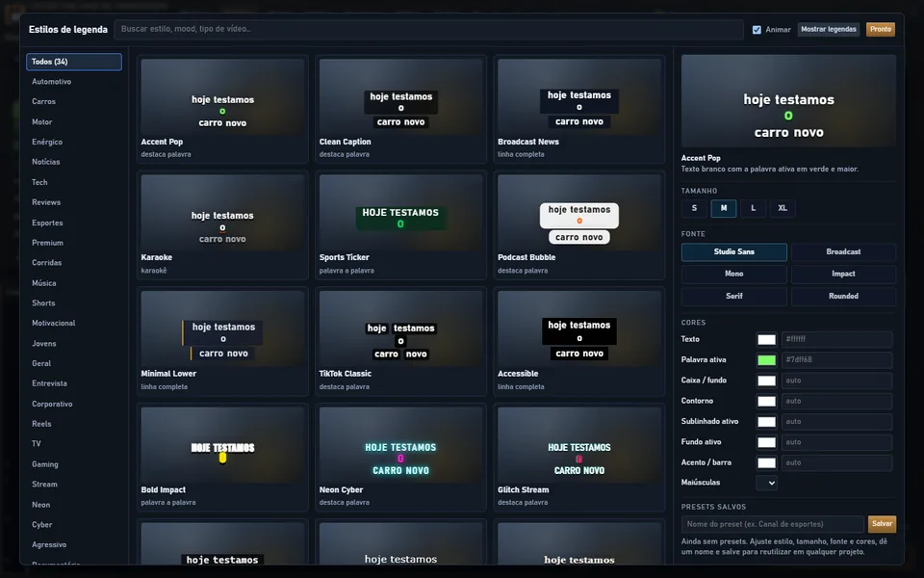Click the Salvar preset button
The width and height of the screenshot is (924, 578).
click(x=882, y=524)
